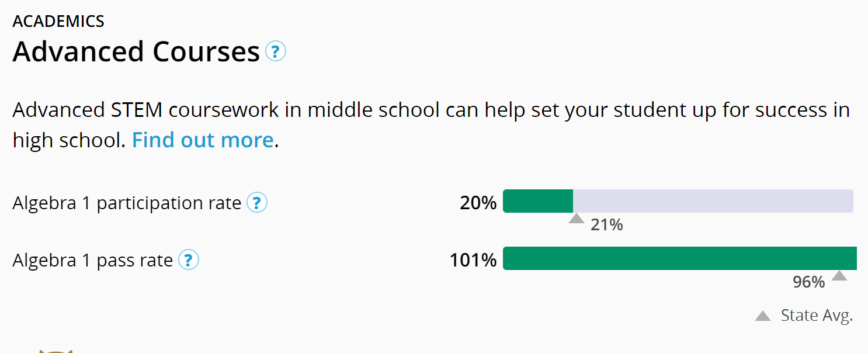Click help icon beside Algebra 1 pass rate
Viewport: 868px width, 353px height.
pyautogui.click(x=189, y=260)
